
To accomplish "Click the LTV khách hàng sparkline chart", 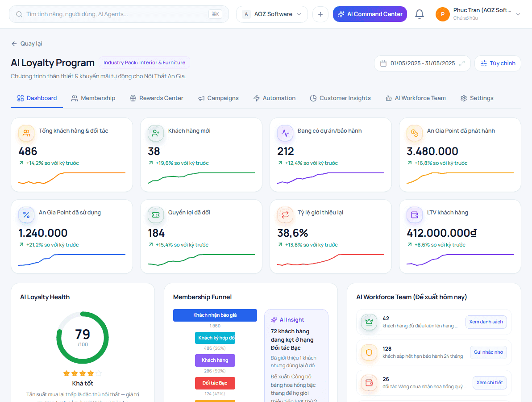I will 460,260.
